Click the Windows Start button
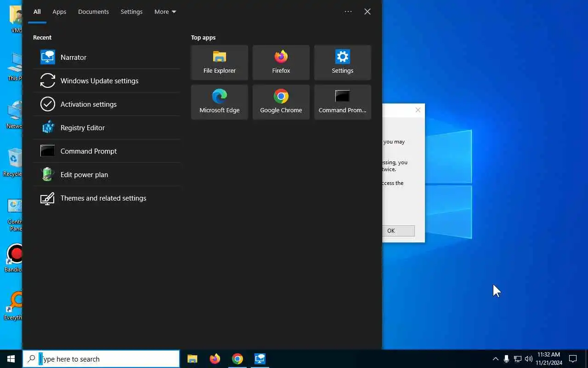 [11, 359]
